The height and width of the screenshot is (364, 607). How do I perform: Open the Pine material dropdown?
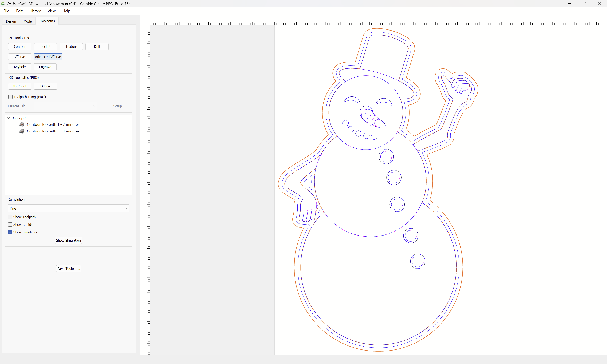coord(68,208)
